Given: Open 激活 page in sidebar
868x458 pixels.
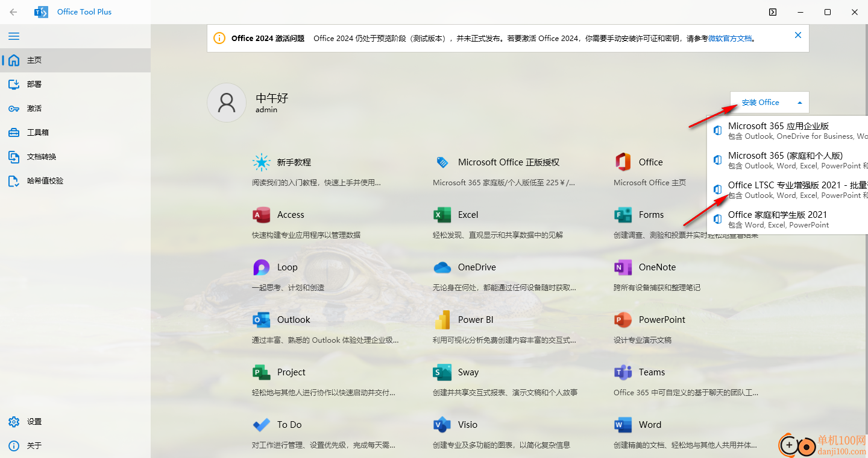Looking at the screenshot, I should [x=75, y=109].
